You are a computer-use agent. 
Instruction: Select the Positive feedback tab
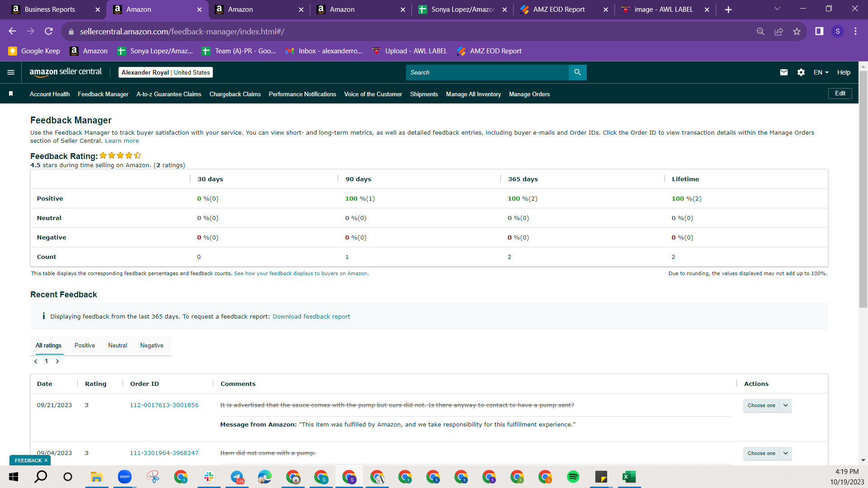[x=85, y=346]
